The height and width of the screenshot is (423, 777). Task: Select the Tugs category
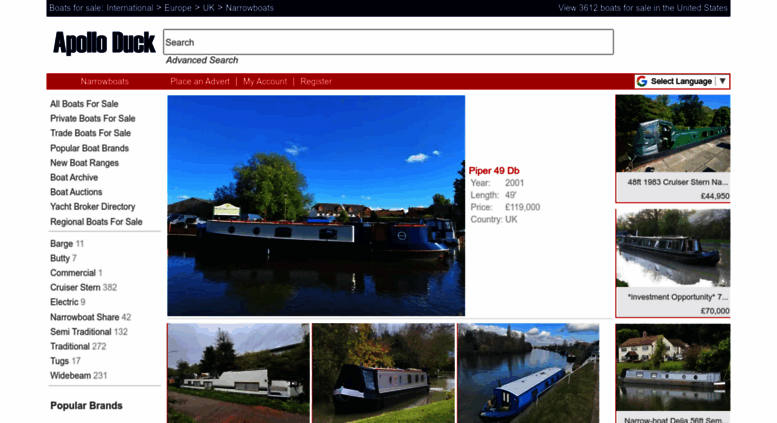pos(59,361)
